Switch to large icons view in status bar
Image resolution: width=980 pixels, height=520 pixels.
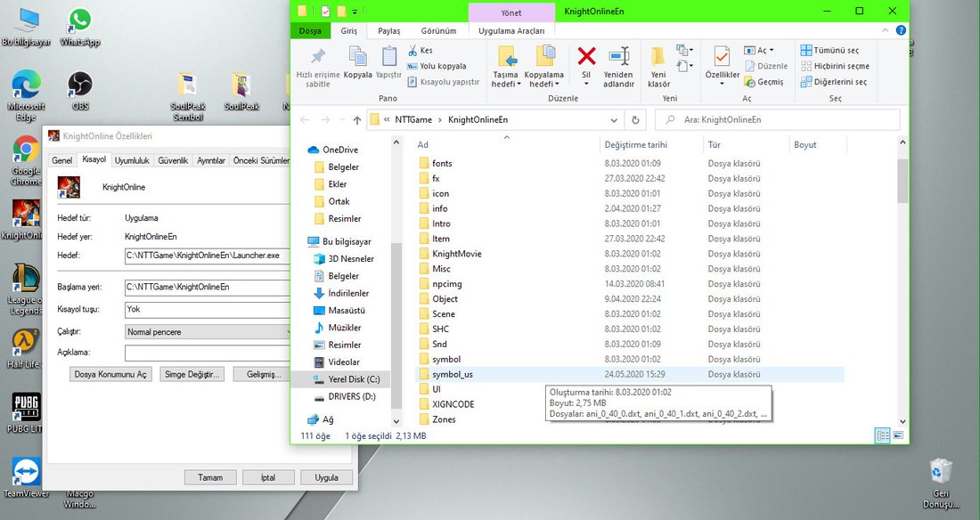(898, 435)
